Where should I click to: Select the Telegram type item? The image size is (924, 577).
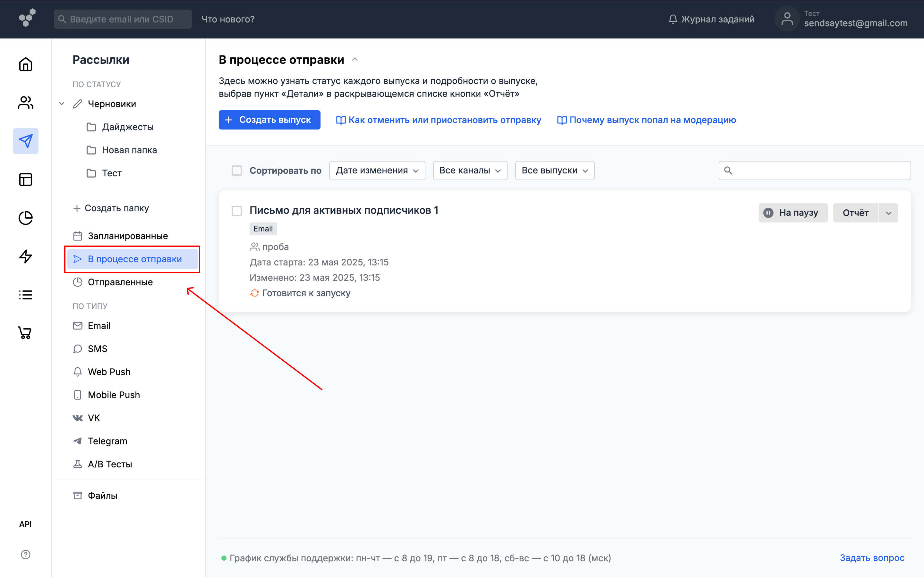pos(107,441)
